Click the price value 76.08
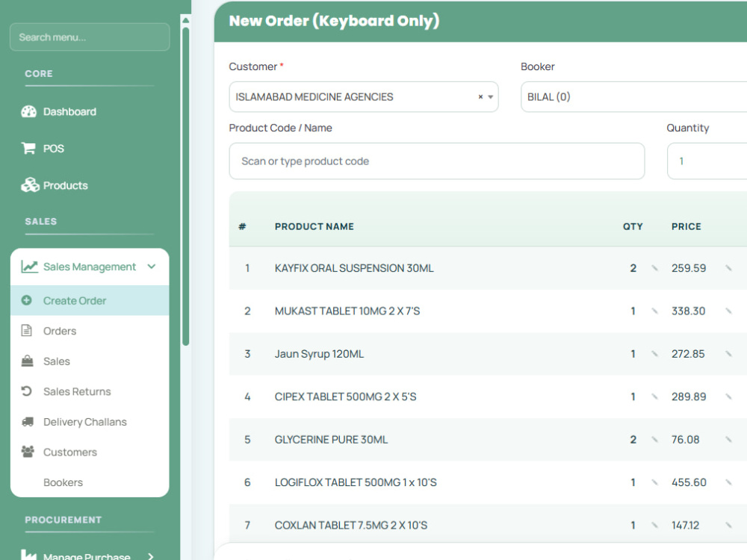The width and height of the screenshot is (747, 560). (x=686, y=440)
